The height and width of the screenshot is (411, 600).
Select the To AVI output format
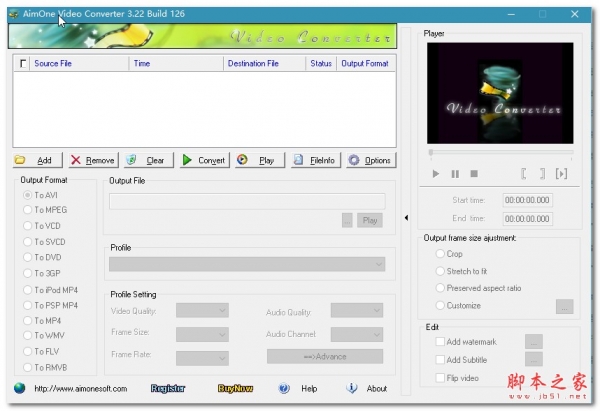40,195
